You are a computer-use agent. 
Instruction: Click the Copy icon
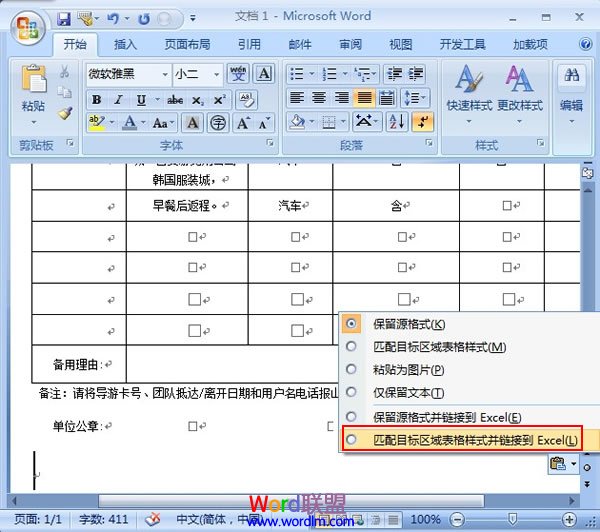64,92
